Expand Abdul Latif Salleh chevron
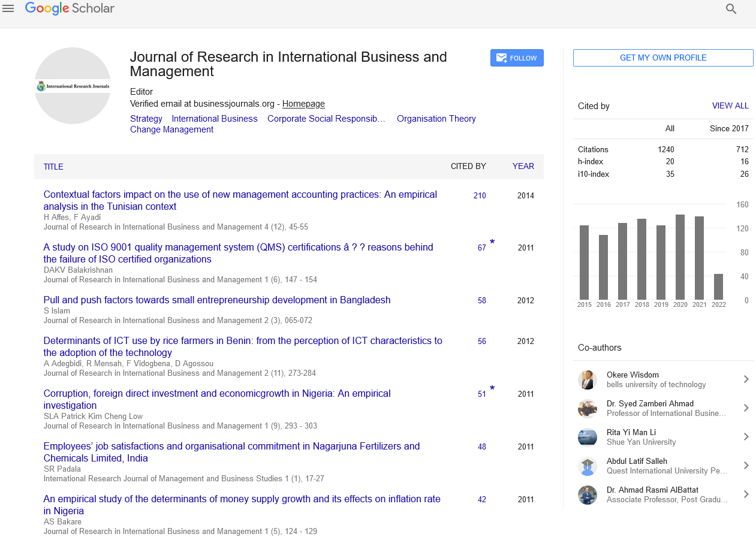This screenshot has height=540, width=756. (746, 465)
